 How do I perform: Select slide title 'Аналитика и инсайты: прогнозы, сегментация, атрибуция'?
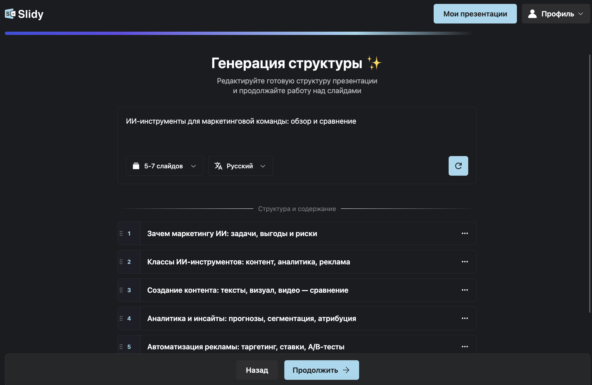pos(251,319)
